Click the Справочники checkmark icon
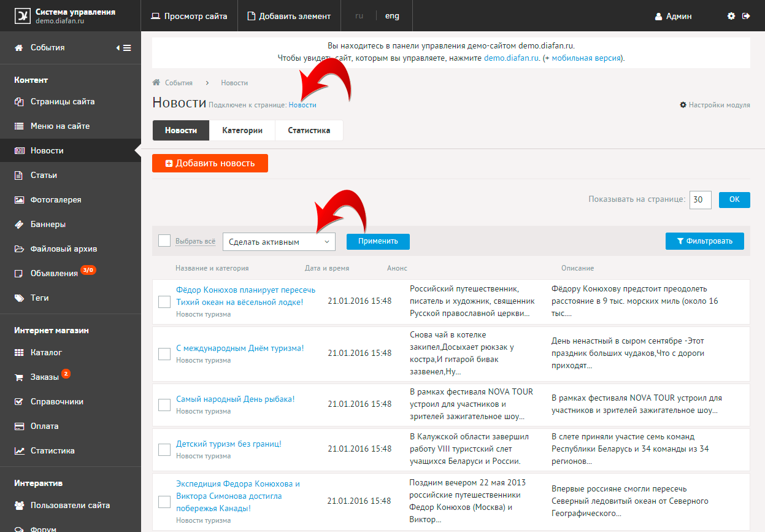 coord(19,402)
